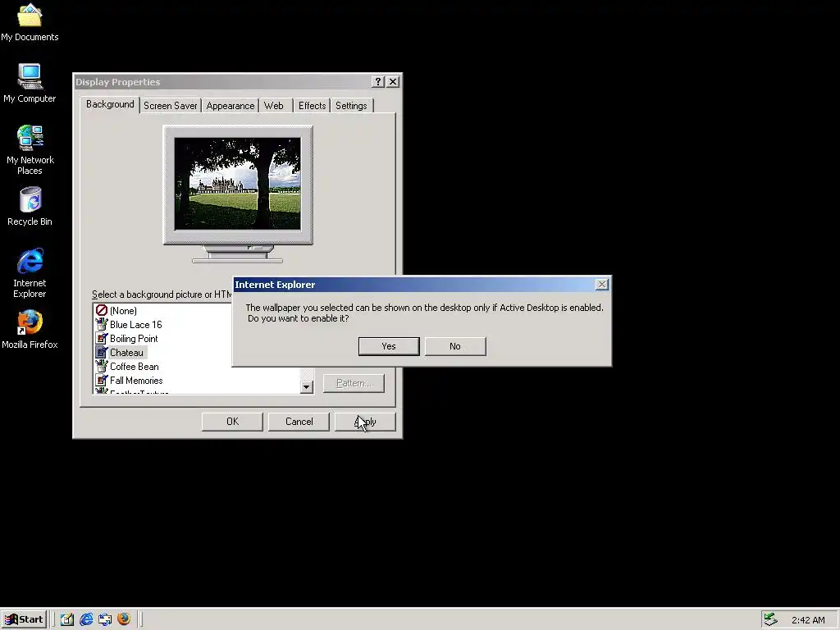Select Boiling Point wallpaper
This screenshot has width=840, height=630.
coord(134,339)
